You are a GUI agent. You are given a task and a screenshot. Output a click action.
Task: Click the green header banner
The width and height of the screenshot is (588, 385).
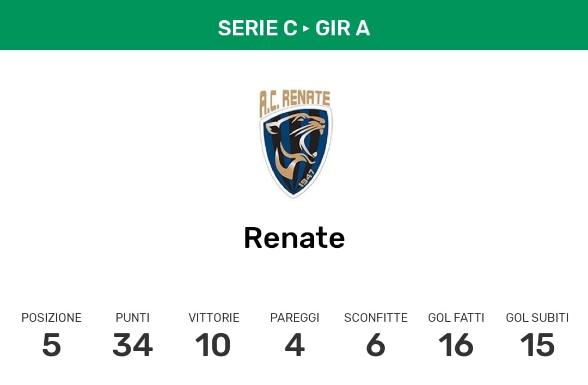pos(294,25)
